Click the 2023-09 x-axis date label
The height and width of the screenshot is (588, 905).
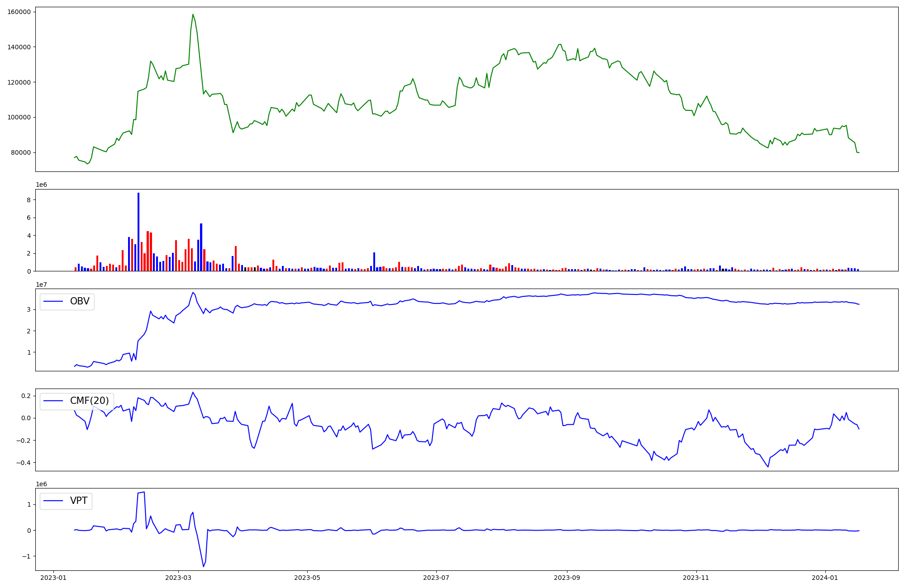567,578
